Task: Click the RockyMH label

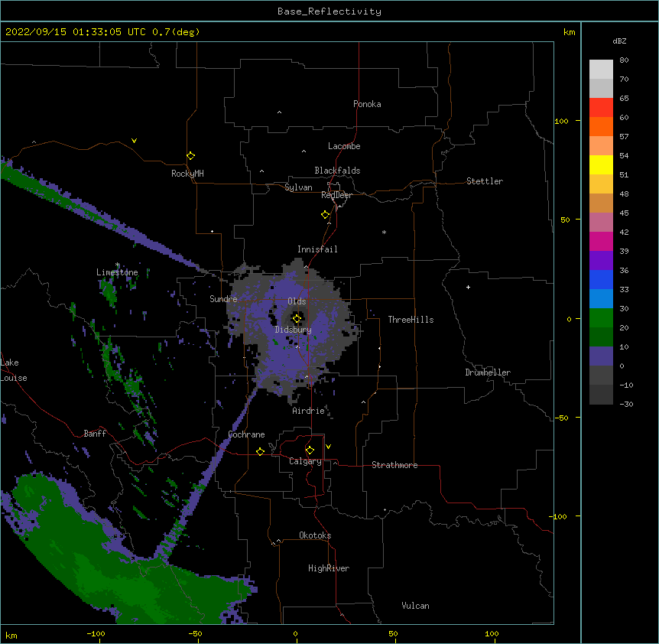Action: point(187,174)
